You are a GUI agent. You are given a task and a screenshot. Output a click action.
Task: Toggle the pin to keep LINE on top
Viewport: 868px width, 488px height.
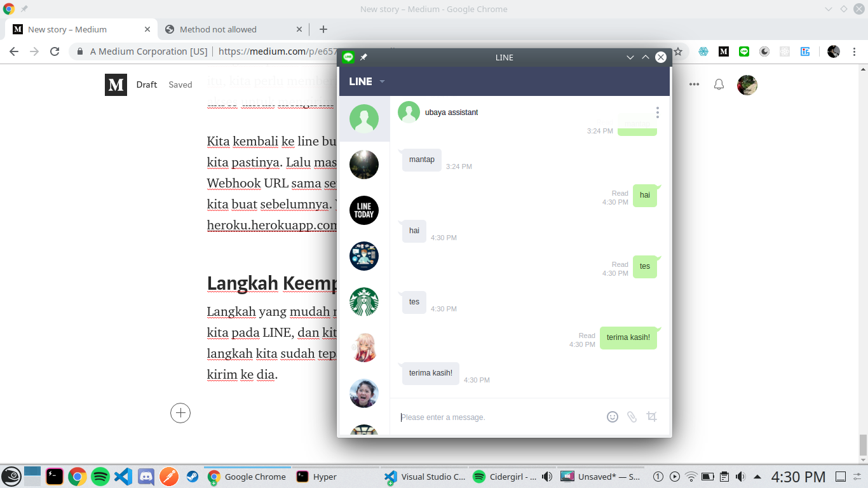click(364, 57)
